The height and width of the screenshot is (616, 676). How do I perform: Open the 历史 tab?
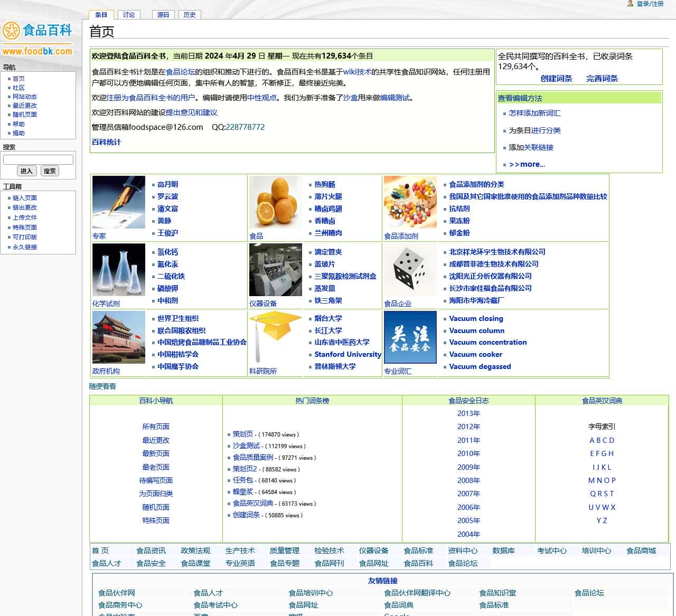(190, 15)
